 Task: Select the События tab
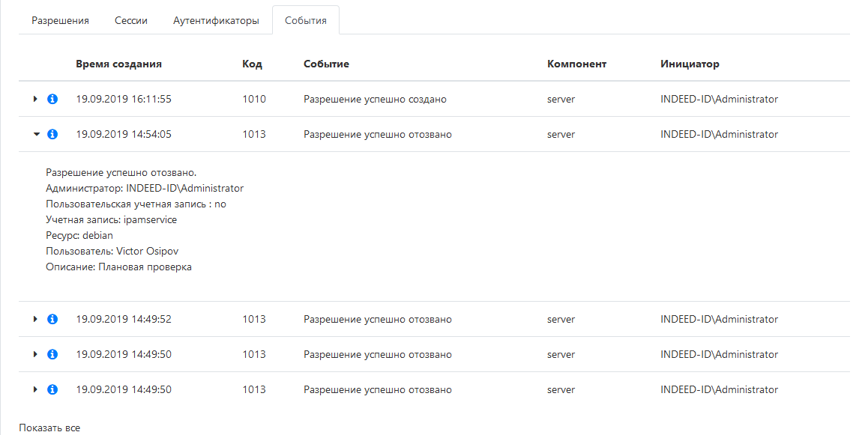click(306, 20)
